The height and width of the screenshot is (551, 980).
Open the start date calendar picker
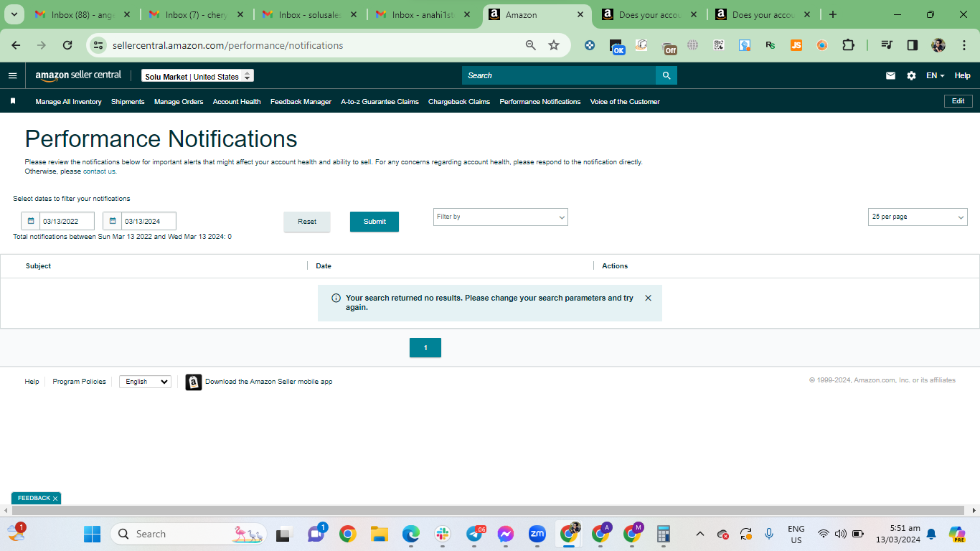[31, 221]
